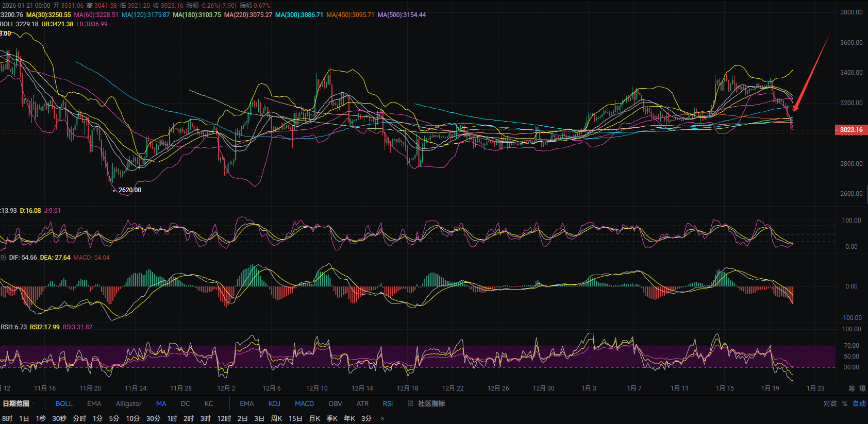868x424 pixels.
Task: Expand the 日期范围 date range dropdown
Action: (19, 403)
